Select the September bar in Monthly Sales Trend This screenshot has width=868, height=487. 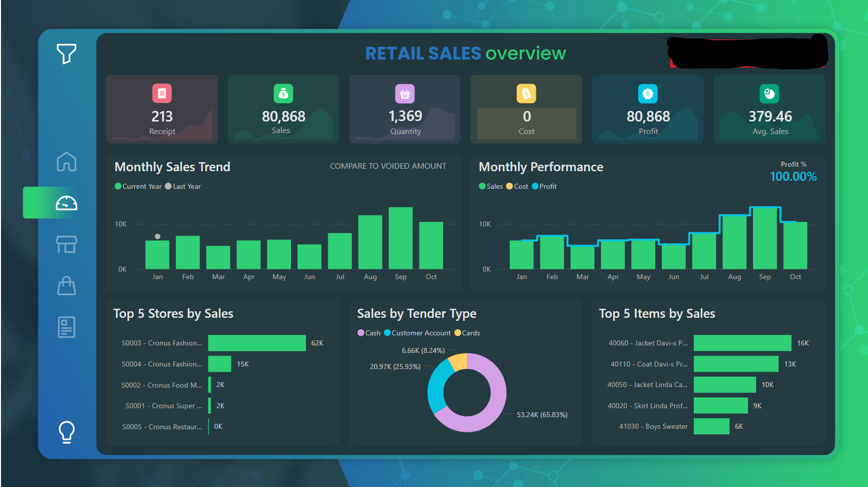tap(400, 238)
